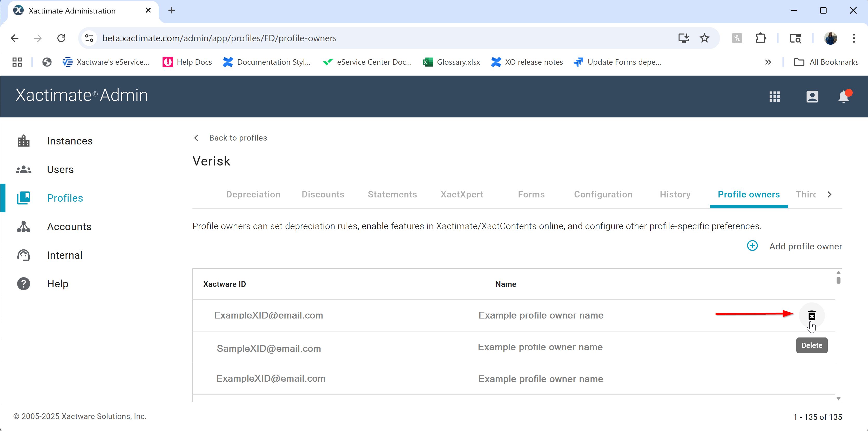This screenshot has width=868, height=431.
Task: Click the globe bookmark icon
Action: [47, 62]
